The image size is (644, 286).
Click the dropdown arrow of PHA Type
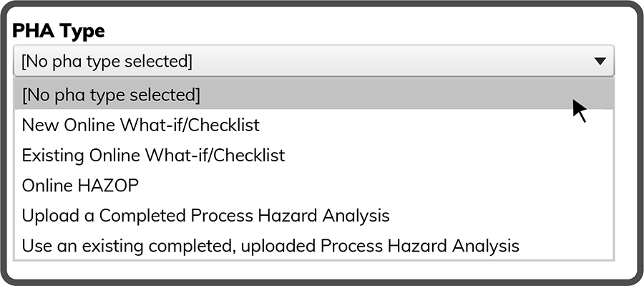tap(600, 62)
